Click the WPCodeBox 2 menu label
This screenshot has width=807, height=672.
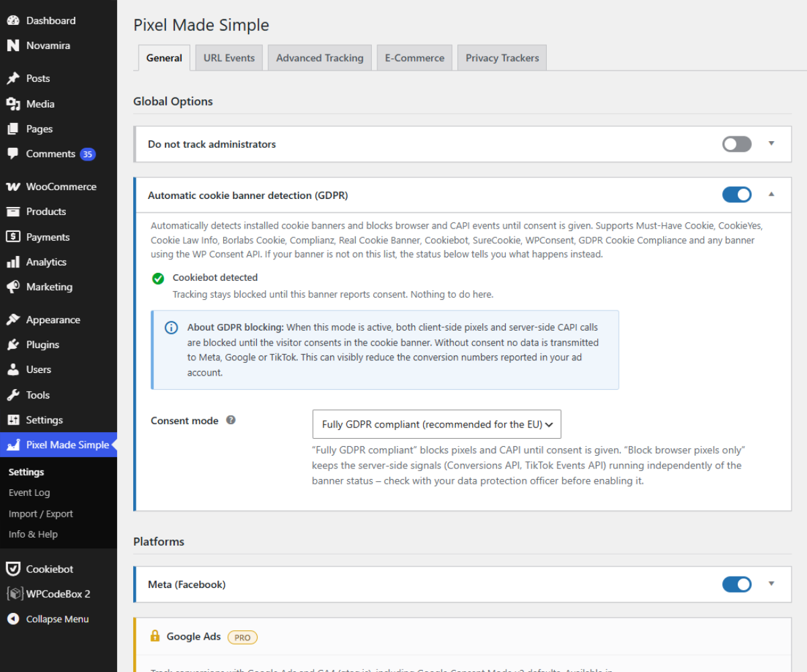coord(58,594)
